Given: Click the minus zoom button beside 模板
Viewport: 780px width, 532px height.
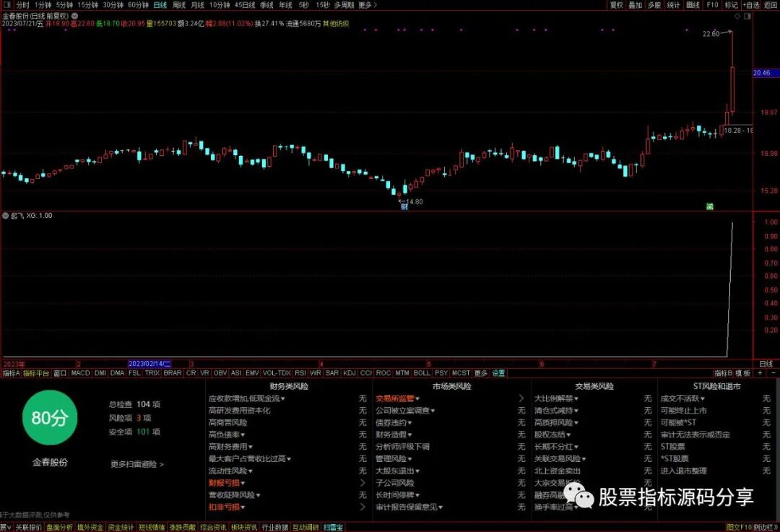Looking at the screenshot, I should [x=773, y=373].
